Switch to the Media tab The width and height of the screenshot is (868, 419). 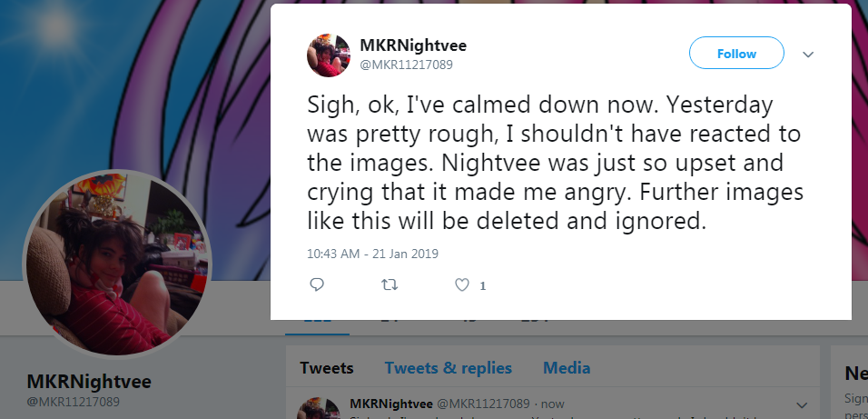(x=567, y=368)
